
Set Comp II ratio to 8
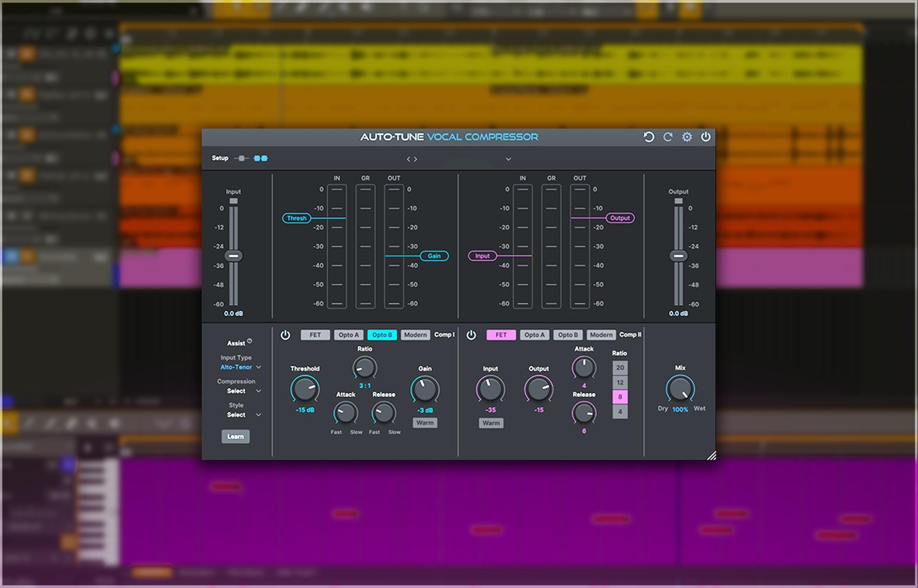pos(620,397)
